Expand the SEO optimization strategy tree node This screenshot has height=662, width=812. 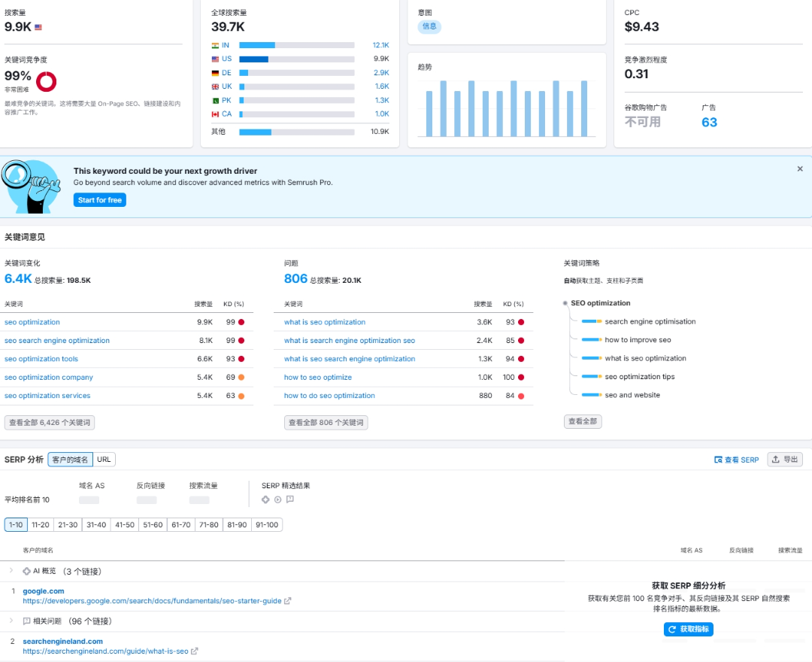(x=564, y=303)
